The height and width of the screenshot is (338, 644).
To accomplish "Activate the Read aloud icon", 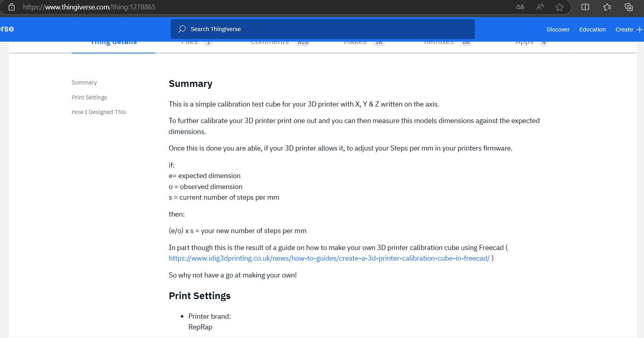I will (540, 7).
